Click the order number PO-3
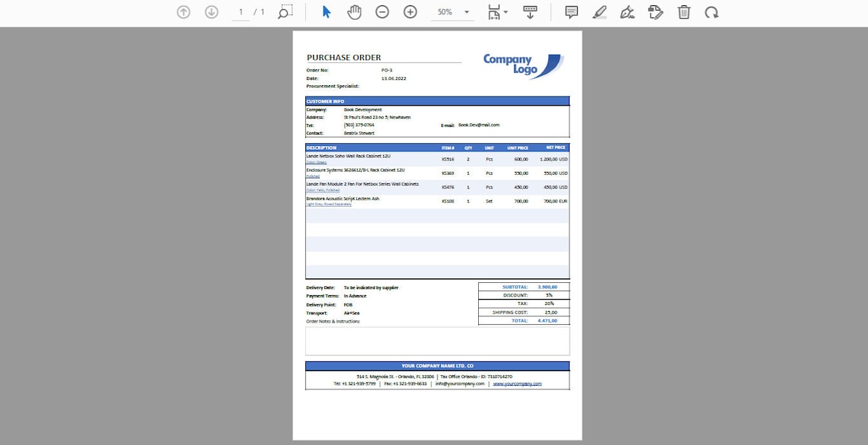The width and height of the screenshot is (868, 445). click(x=387, y=70)
